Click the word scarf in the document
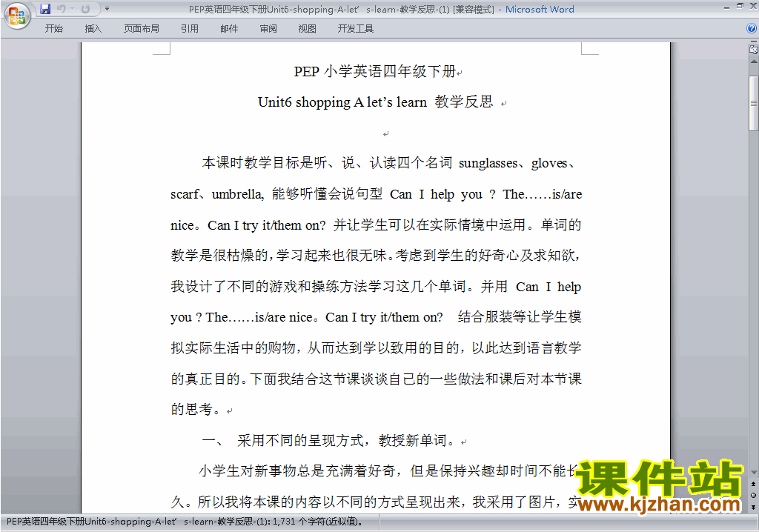The height and width of the screenshot is (532, 759). coord(185,194)
